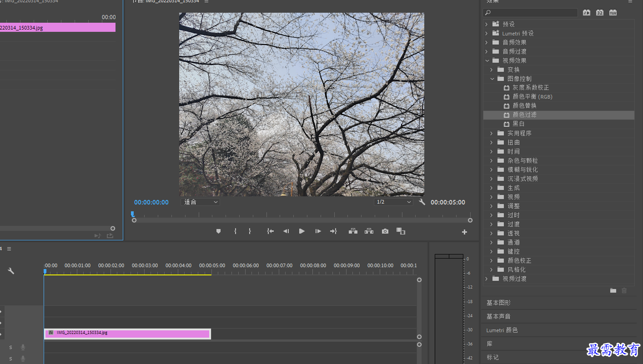Viewport: 643px width, 364px height.
Task: Click the Mark Out bracket button
Action: tap(250, 231)
